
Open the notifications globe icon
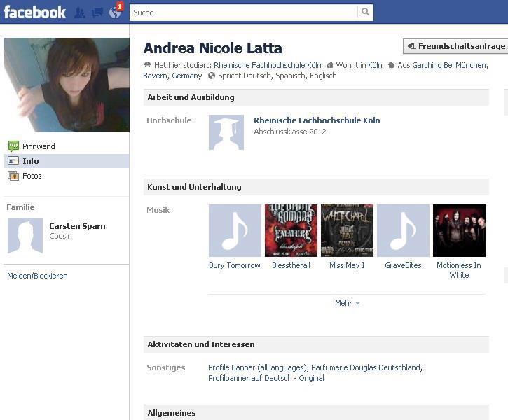coord(115,13)
